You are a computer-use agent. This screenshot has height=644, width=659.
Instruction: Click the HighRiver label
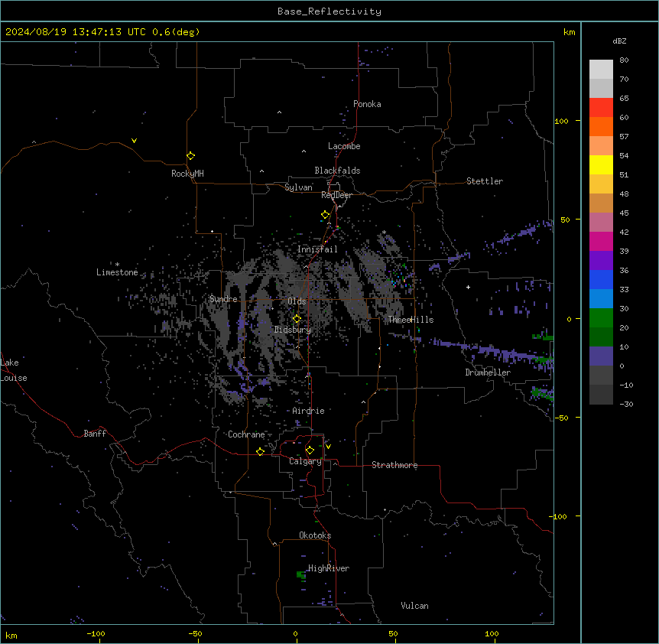329,568
